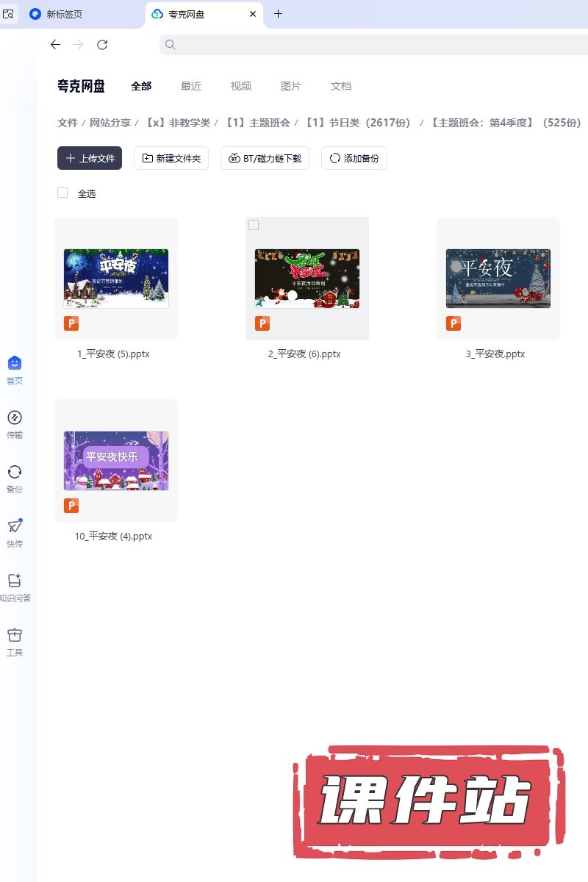
Task: Click the browser address bar
Action: tap(367, 45)
